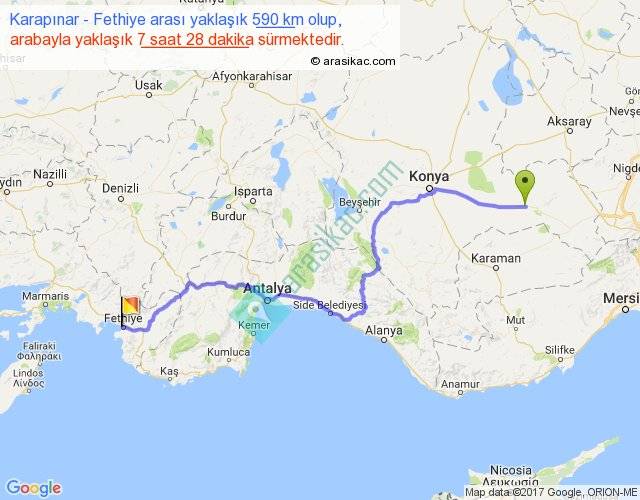Image resolution: width=640 pixels, height=500 pixels.
Task: Open the 590 km distance link
Action: (x=274, y=19)
